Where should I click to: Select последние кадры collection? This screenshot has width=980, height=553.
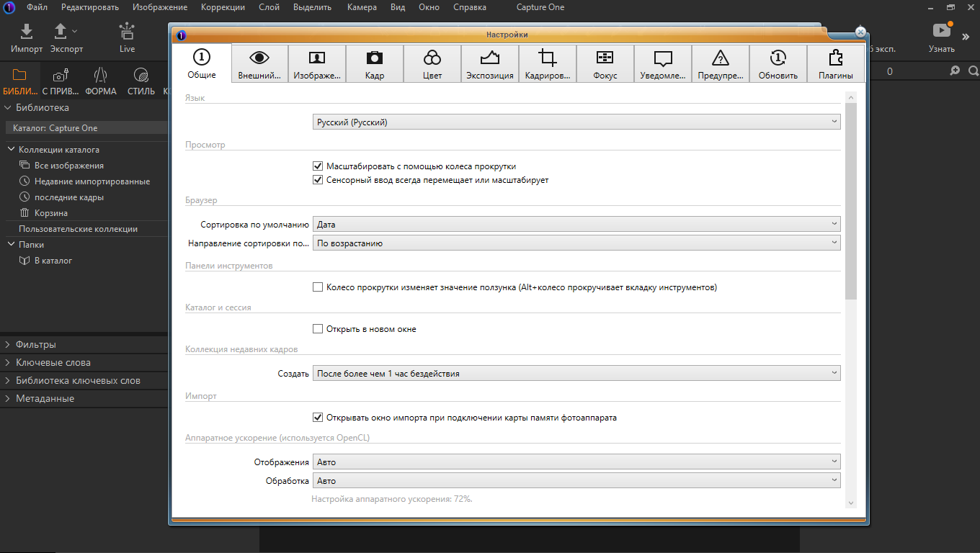pyautogui.click(x=69, y=197)
